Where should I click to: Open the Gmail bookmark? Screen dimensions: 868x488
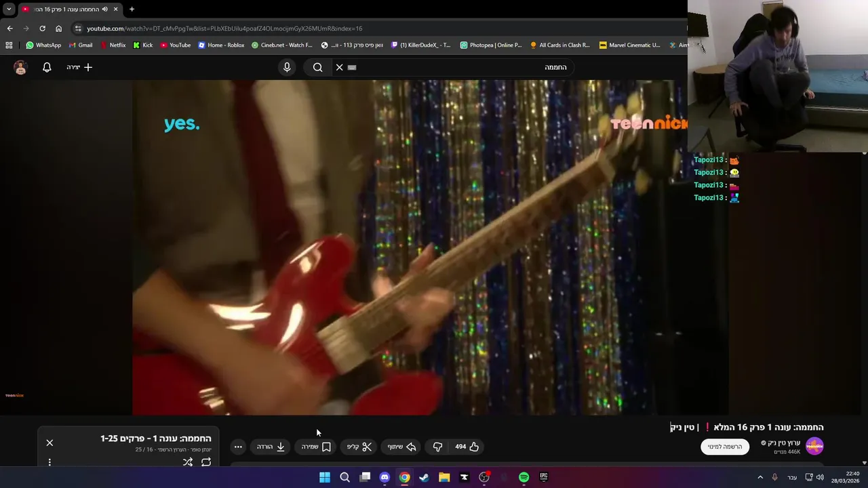pyautogui.click(x=81, y=45)
